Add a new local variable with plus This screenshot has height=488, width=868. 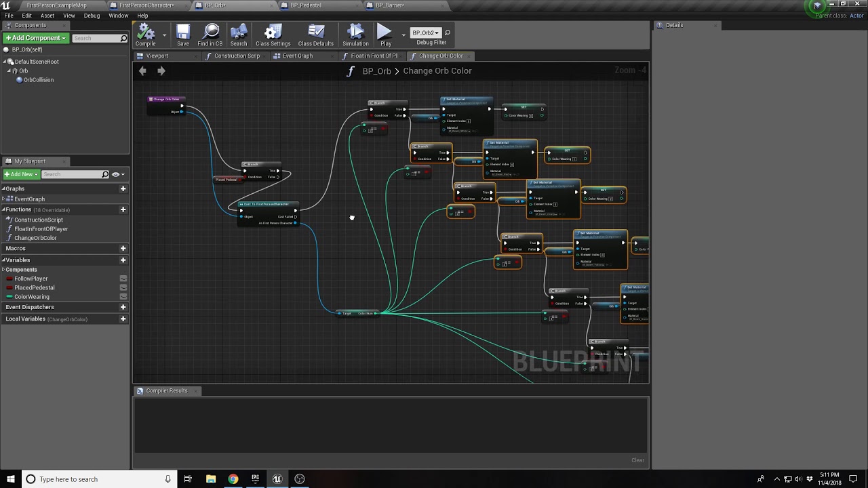pyautogui.click(x=123, y=319)
